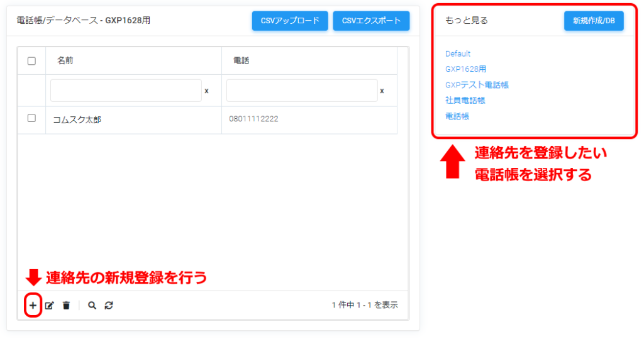Select the 社員電話帳 phonebook
The width and height of the screenshot is (644, 339).
tap(465, 101)
